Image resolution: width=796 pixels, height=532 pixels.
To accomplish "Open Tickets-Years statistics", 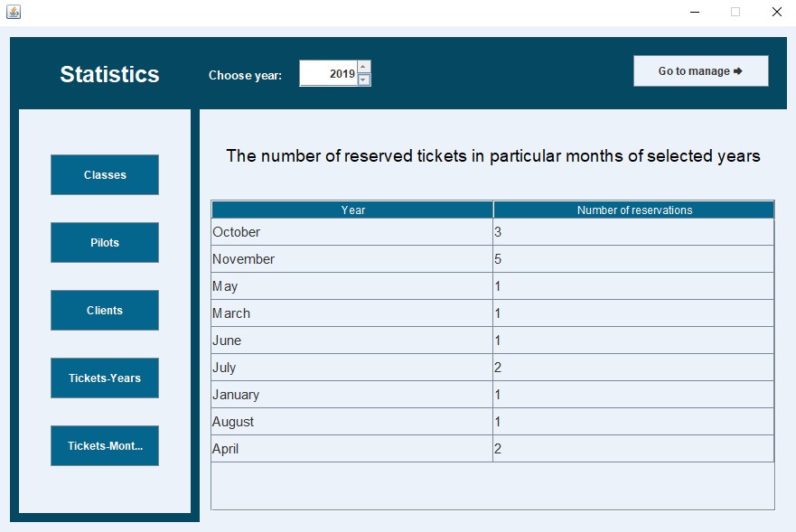I will pos(105,378).
